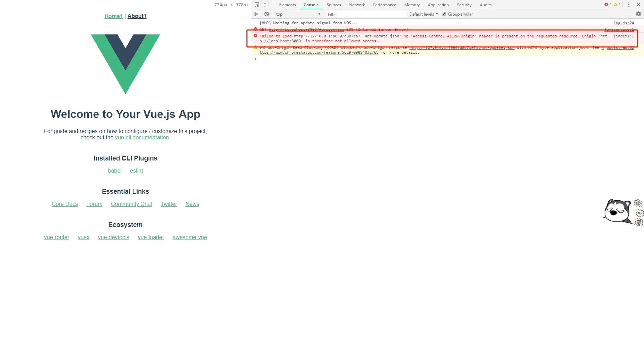Image resolution: width=644 pixels, height=339 pixels.
Task: Show the console sidebar panel icon
Action: coord(257,14)
